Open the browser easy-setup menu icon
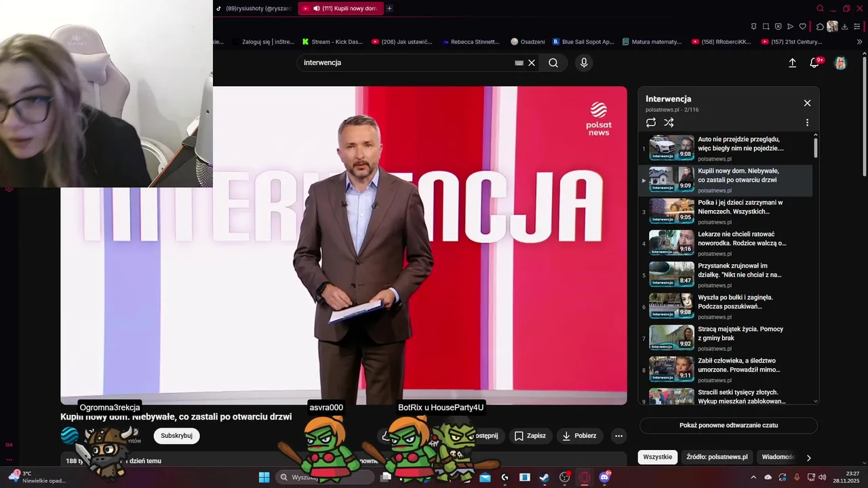The image size is (868, 488). click(x=858, y=26)
